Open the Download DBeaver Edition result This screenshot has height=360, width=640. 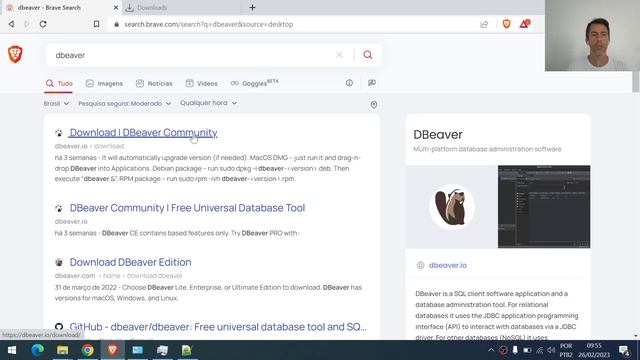pyautogui.click(x=130, y=262)
